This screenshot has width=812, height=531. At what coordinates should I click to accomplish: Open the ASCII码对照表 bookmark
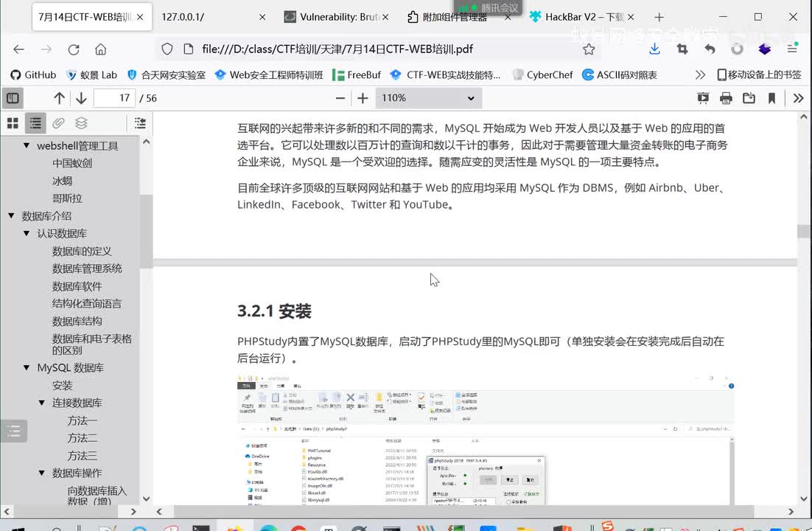pyautogui.click(x=620, y=74)
